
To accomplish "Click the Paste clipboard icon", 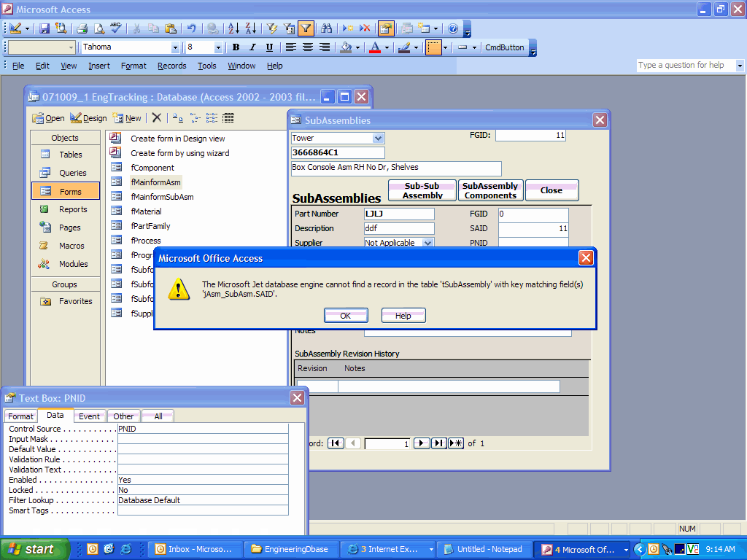I will click(171, 28).
